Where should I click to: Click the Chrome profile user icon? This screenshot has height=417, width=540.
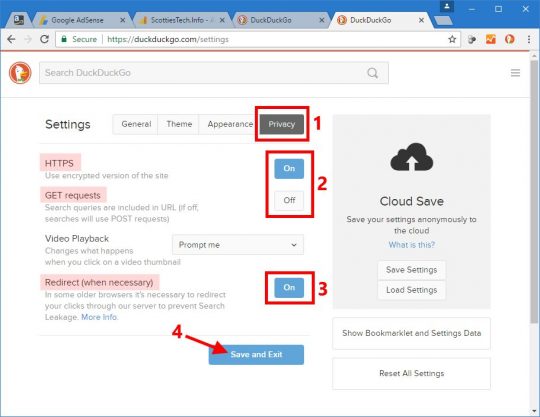pos(447,6)
